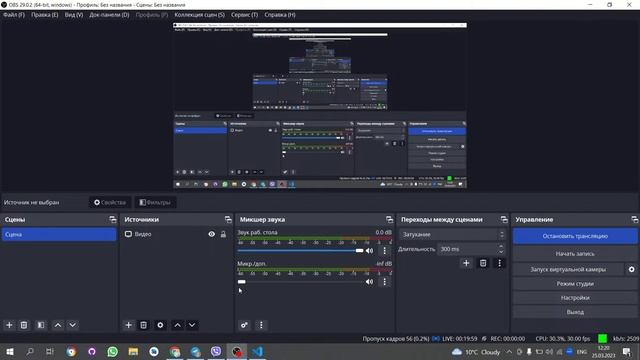Open audio mixer menu three-dots at bottom

point(261,325)
